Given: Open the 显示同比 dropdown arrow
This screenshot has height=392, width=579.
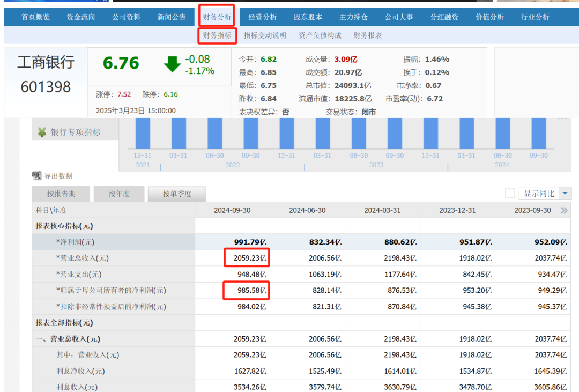Looking at the screenshot, I should click(565, 193).
